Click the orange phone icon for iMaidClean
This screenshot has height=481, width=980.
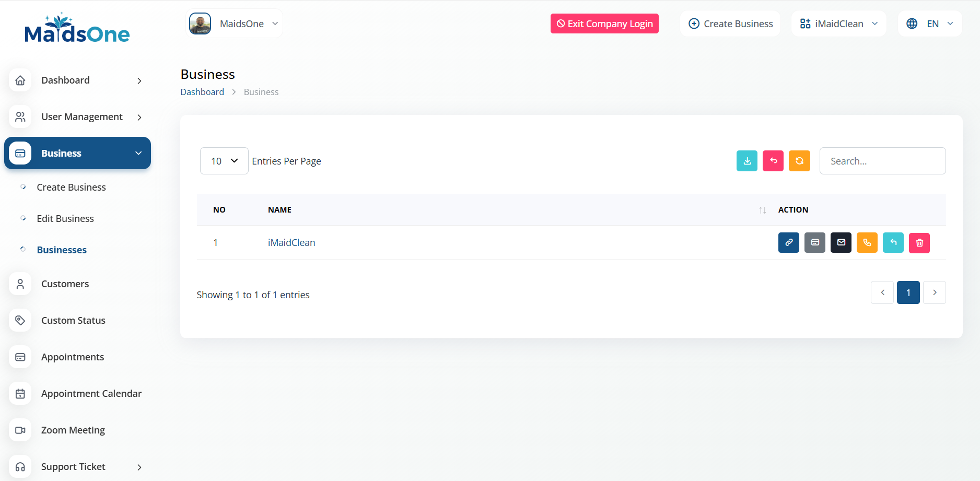[867, 243]
